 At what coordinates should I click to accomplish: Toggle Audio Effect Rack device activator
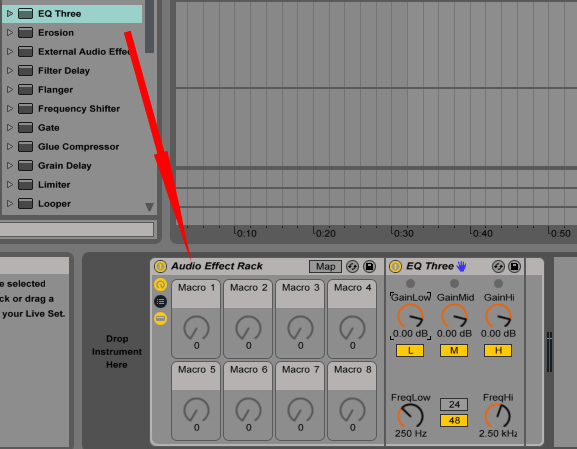pyautogui.click(x=160, y=266)
